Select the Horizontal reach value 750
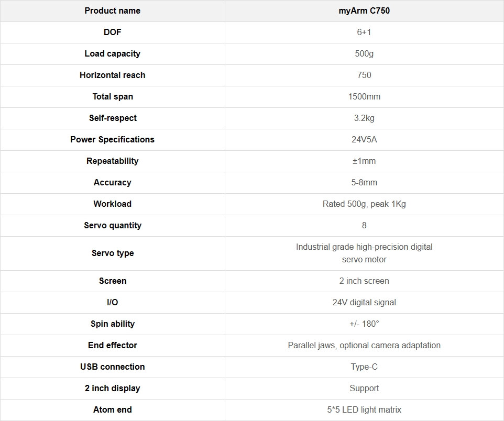This screenshot has height=421, width=504. pyautogui.click(x=364, y=75)
